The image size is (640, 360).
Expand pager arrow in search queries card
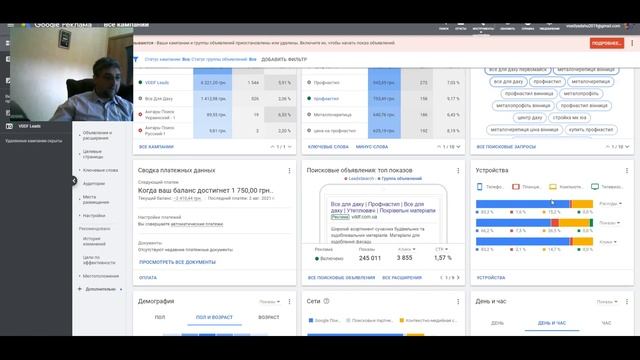[627, 147]
